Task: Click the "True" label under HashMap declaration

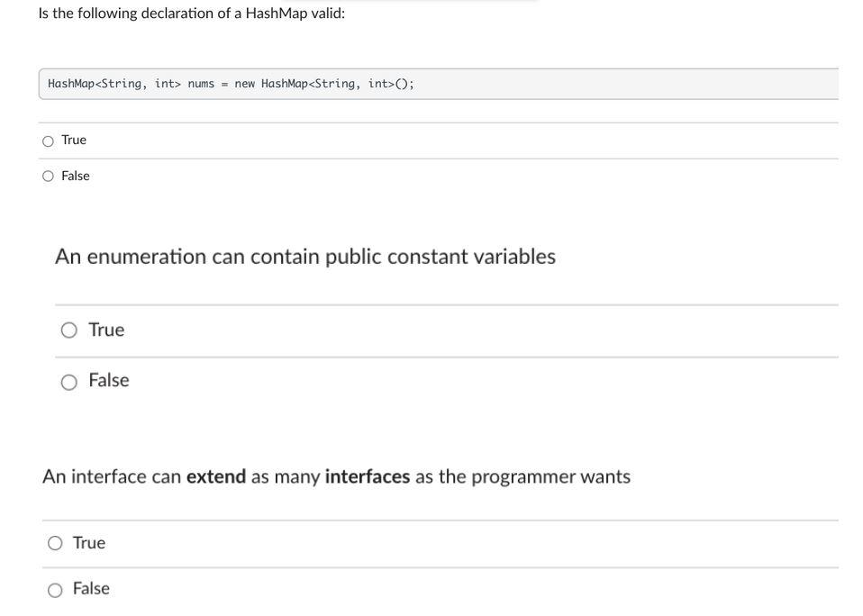Action: tap(74, 140)
